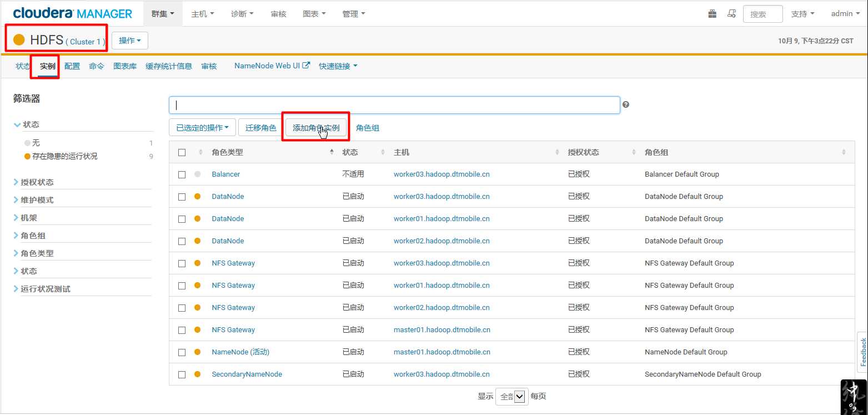Open the 快速链接 dropdown
The height and width of the screenshot is (415, 868).
[338, 66]
